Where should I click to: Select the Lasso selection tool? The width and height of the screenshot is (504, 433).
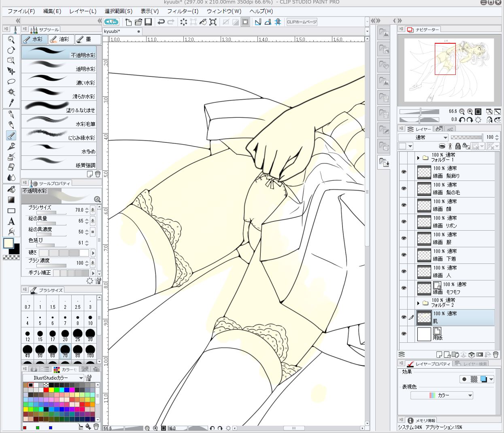click(x=11, y=82)
